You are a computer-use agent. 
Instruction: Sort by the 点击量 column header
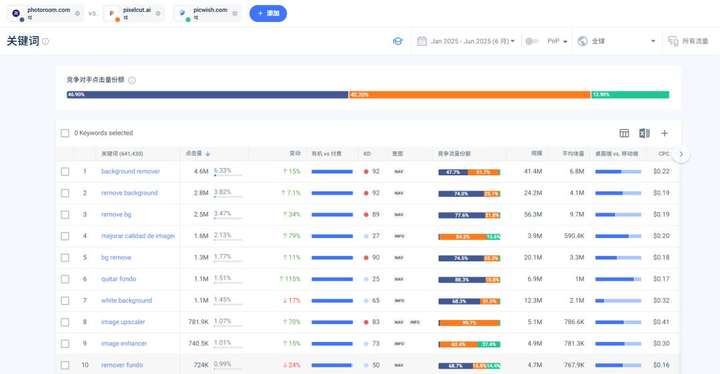pyautogui.click(x=194, y=153)
